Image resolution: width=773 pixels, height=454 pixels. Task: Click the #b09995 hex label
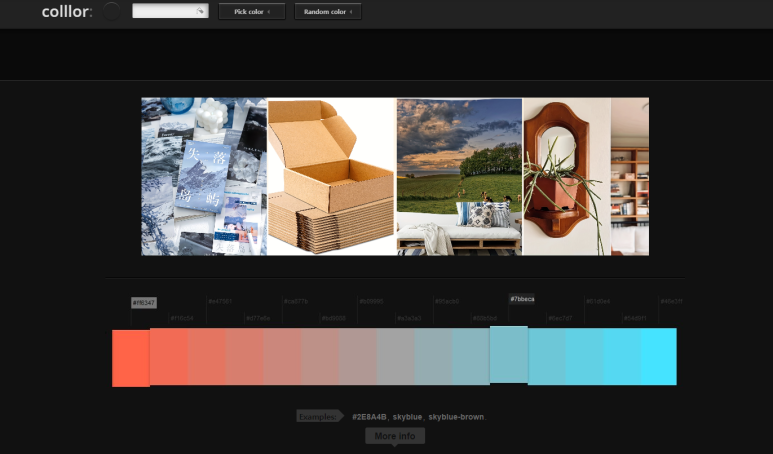(371, 301)
